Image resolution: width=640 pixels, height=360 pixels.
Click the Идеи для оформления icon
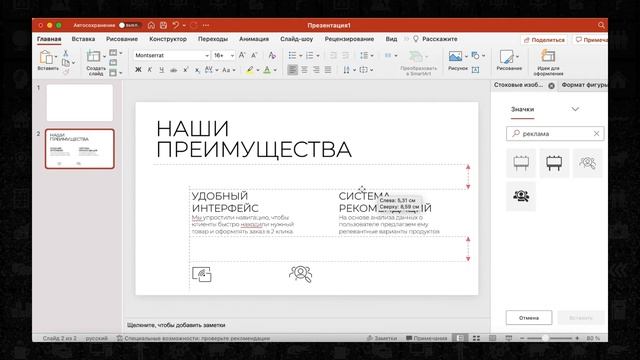pyautogui.click(x=548, y=56)
